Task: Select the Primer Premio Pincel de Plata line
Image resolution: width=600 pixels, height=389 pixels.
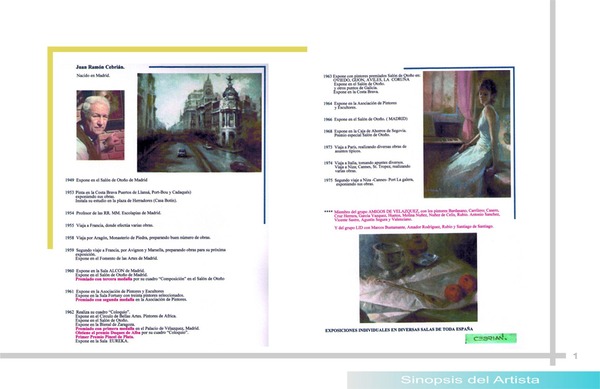Action: coord(104,337)
